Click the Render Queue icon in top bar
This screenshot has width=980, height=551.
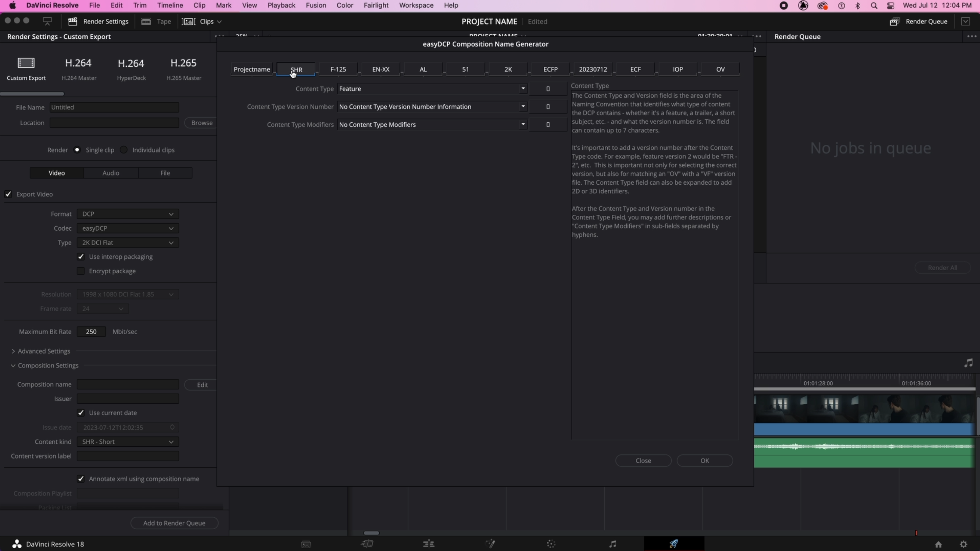coord(894,21)
